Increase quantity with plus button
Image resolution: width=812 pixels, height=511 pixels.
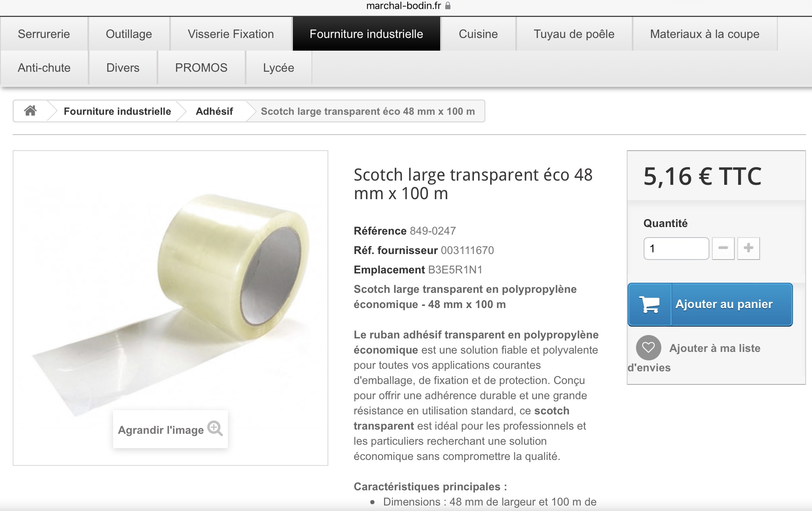pyautogui.click(x=749, y=248)
